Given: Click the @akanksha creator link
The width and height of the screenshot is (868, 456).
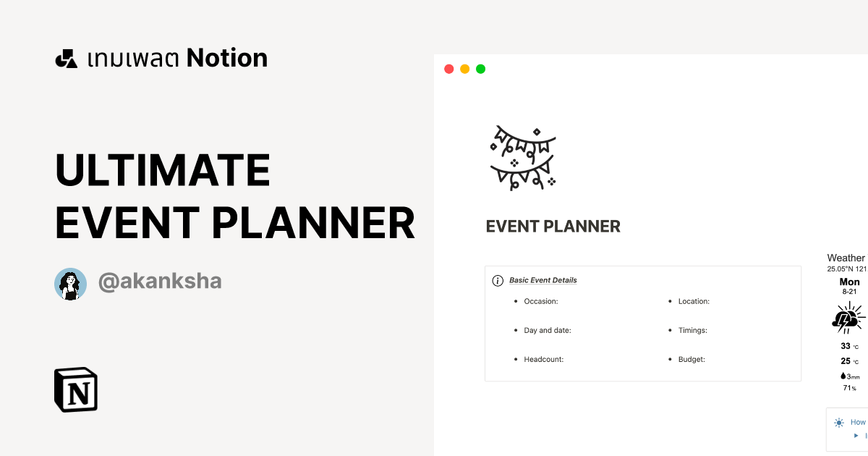Looking at the screenshot, I should pos(159,282).
